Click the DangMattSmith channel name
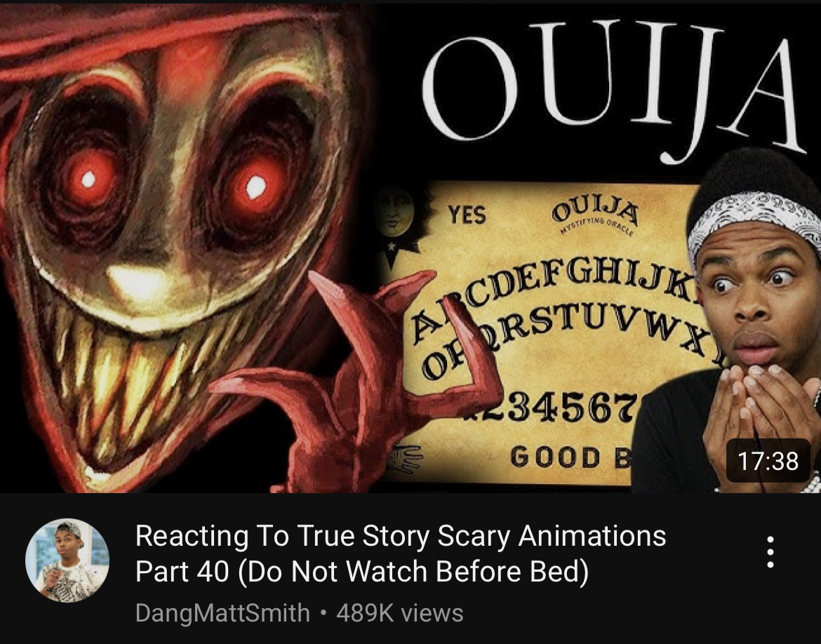Screen dimensions: 821x644 222,613
